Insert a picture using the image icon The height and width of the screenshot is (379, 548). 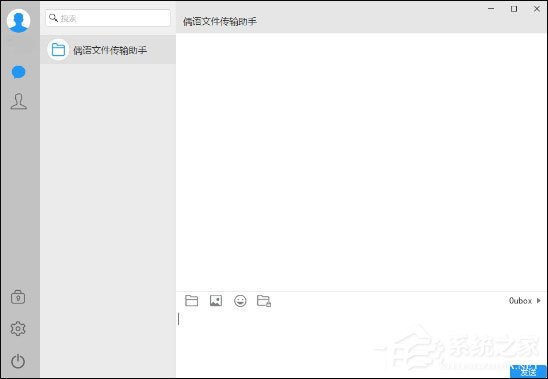click(x=216, y=301)
